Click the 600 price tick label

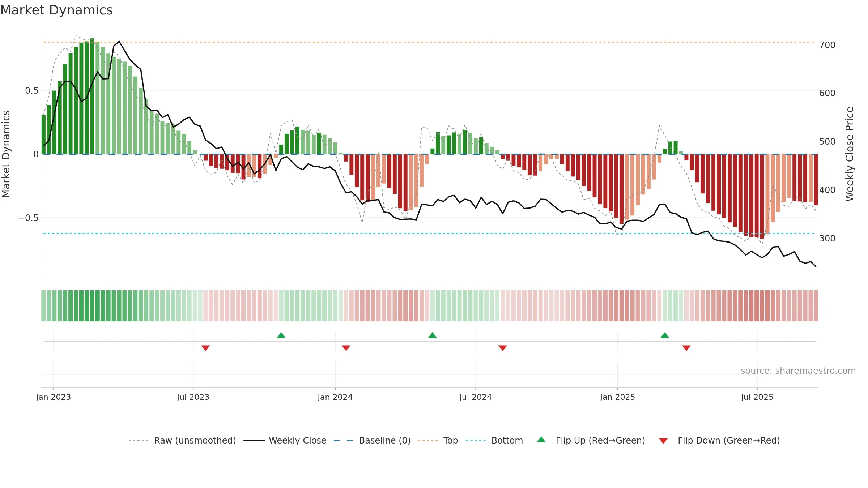[827, 93]
